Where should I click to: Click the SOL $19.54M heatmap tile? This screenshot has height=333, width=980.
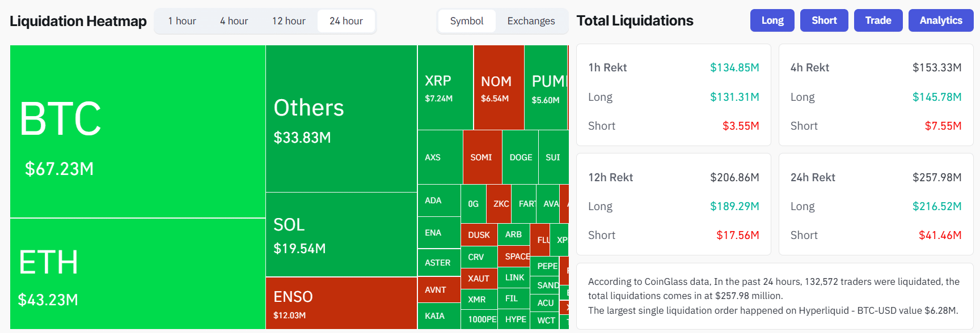coord(341,234)
